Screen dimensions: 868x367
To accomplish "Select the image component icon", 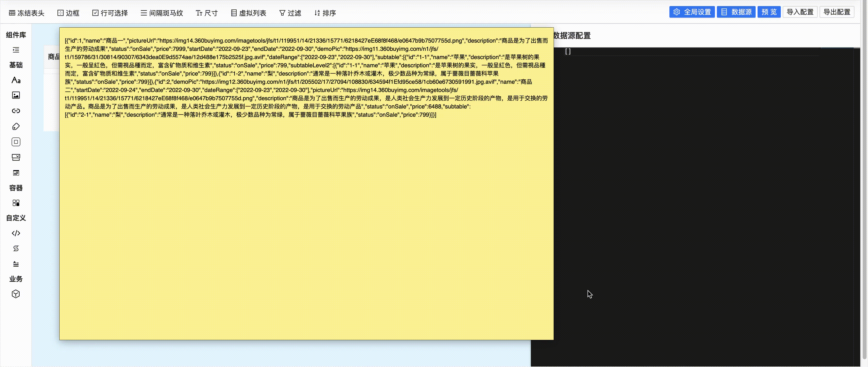I will point(16,95).
